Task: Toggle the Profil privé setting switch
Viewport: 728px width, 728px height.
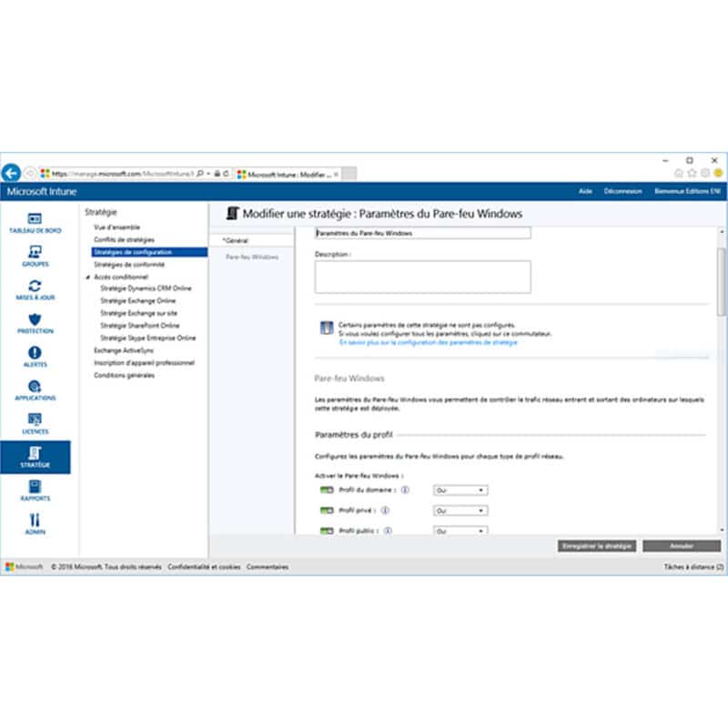Action: (327, 511)
